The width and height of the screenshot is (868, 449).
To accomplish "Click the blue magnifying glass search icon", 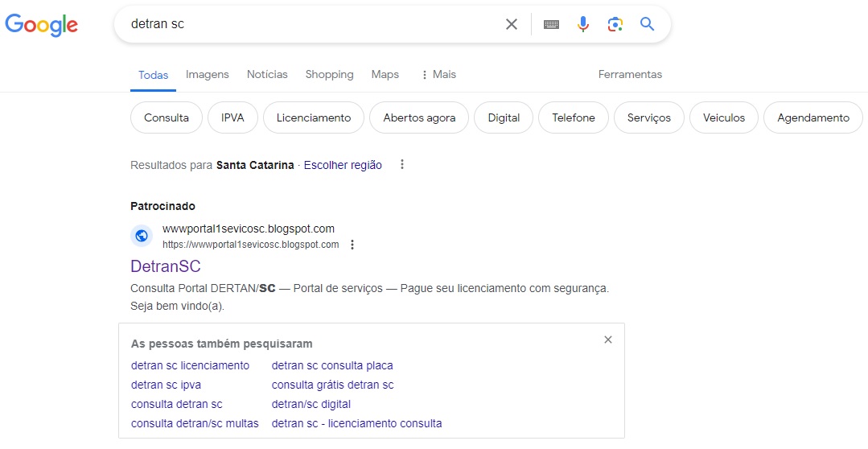I will click(647, 24).
